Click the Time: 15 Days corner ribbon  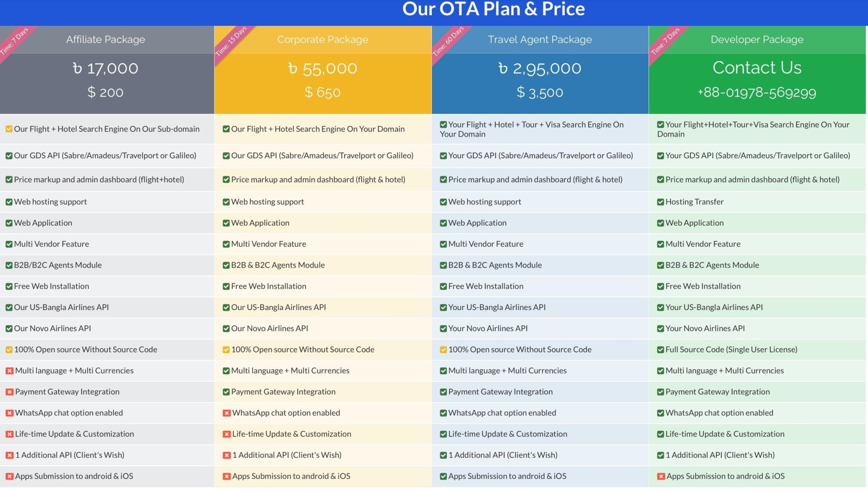231,41
